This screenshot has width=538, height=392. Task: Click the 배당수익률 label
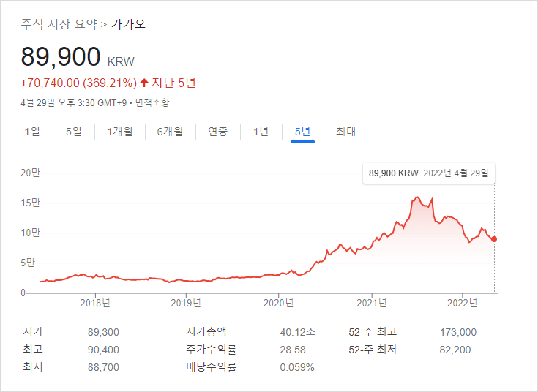pyautogui.click(x=212, y=367)
